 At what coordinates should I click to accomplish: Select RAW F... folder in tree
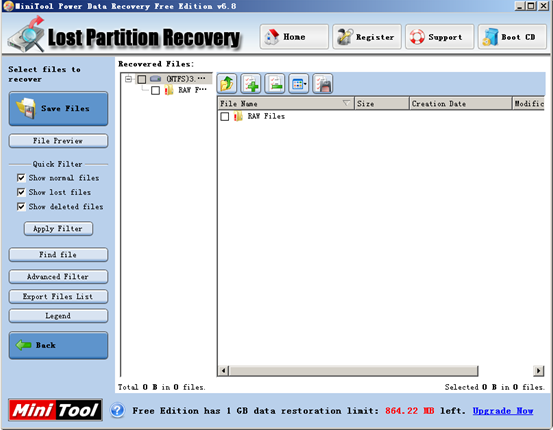click(x=192, y=90)
